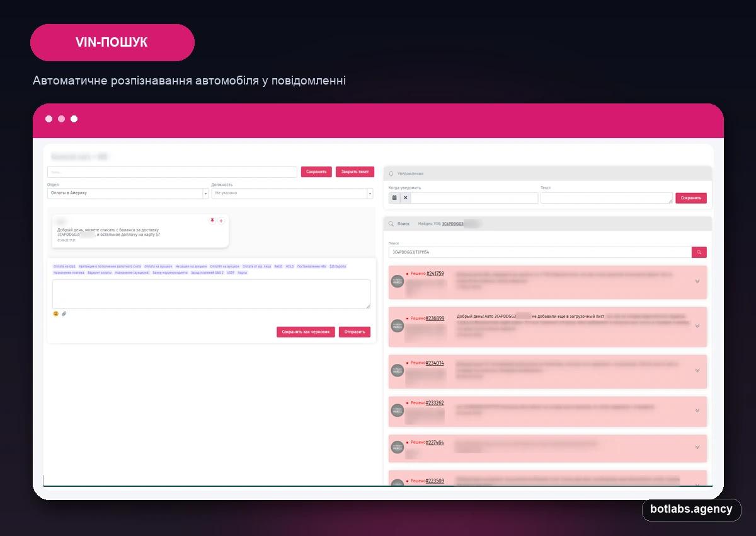The image size is (756, 536).
Task: Click the bell icon in Уведомления header
Action: point(391,173)
